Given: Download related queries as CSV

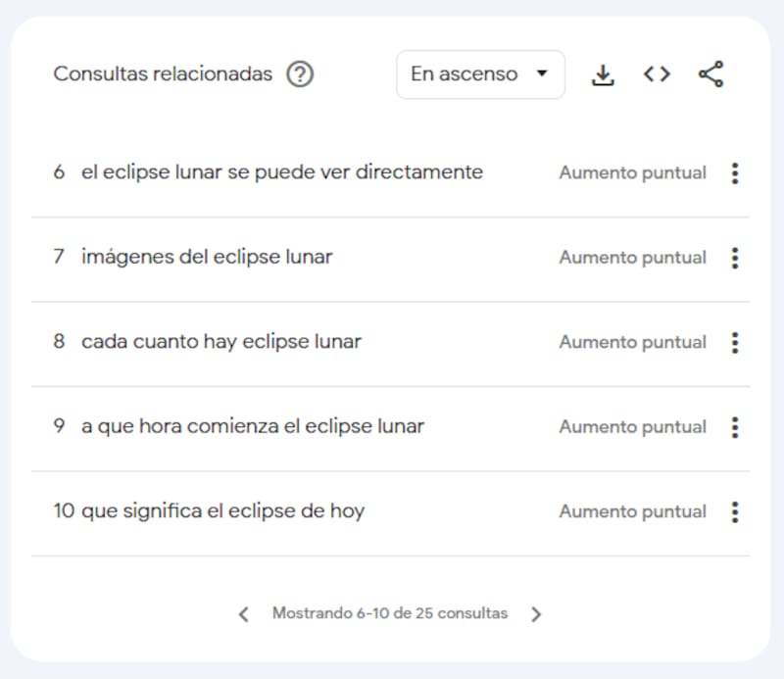Looking at the screenshot, I should (603, 74).
